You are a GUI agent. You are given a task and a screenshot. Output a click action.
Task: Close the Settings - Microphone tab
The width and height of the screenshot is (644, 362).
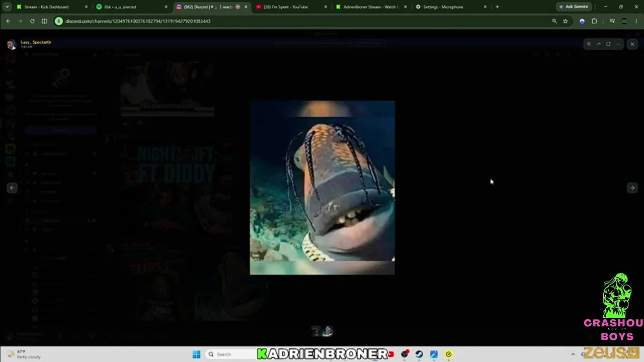(485, 7)
